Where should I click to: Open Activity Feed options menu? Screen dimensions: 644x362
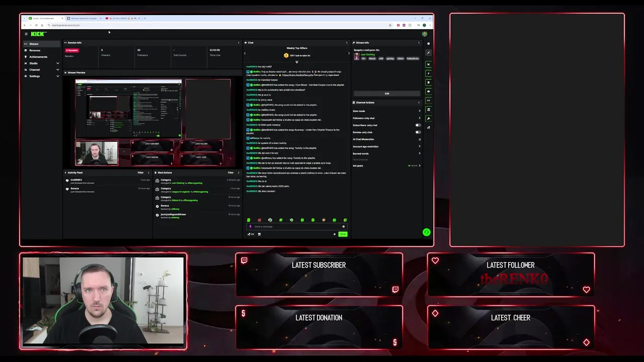click(x=148, y=172)
